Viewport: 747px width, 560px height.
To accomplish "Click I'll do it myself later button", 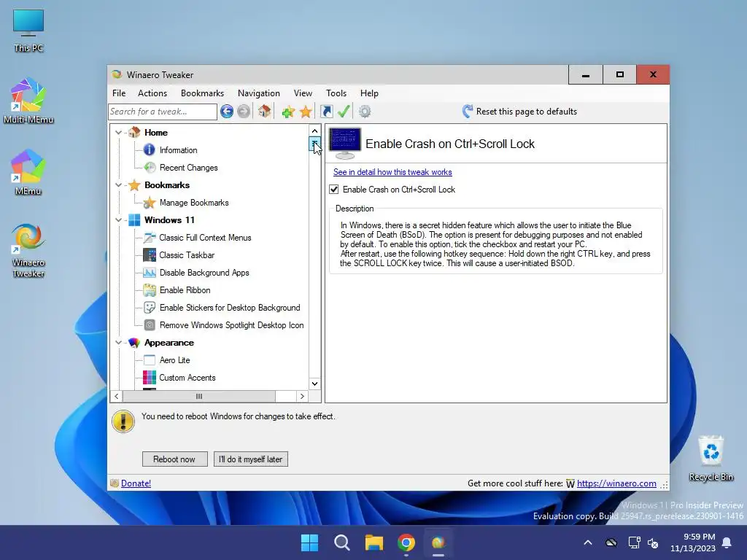I will tap(251, 459).
